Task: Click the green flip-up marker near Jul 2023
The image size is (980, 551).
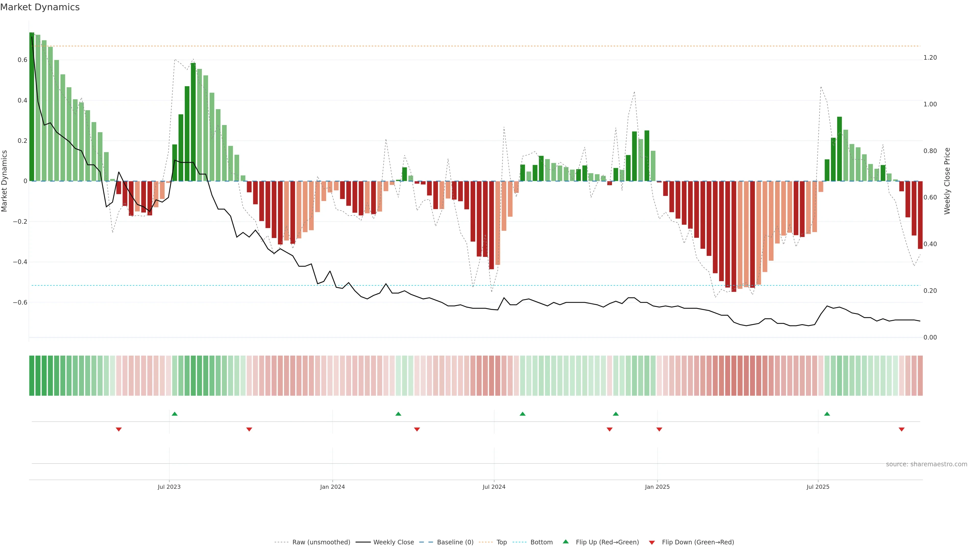Action: pyautogui.click(x=175, y=414)
